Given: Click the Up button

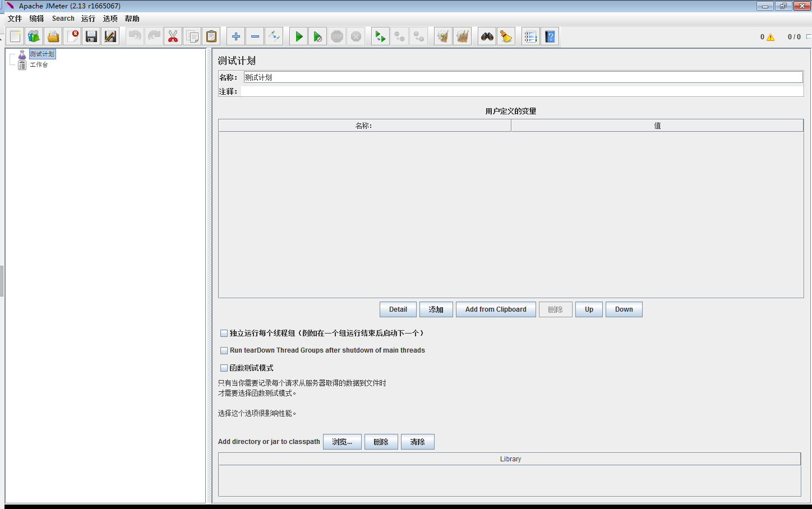Looking at the screenshot, I should pos(589,309).
